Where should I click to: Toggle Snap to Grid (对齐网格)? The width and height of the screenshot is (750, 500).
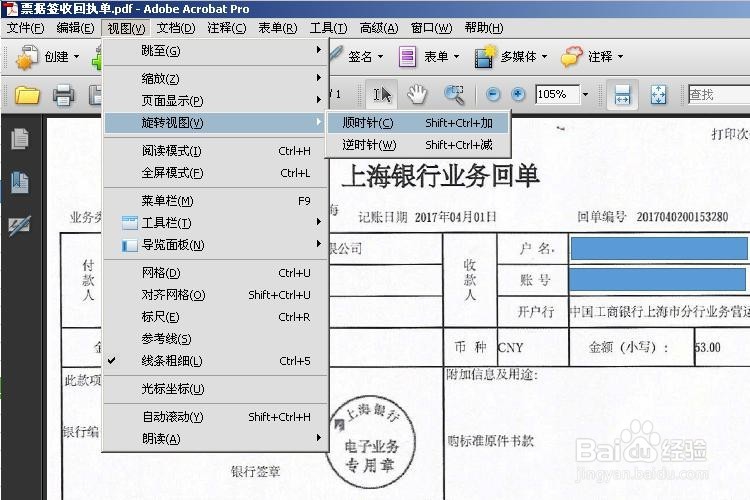217,295
